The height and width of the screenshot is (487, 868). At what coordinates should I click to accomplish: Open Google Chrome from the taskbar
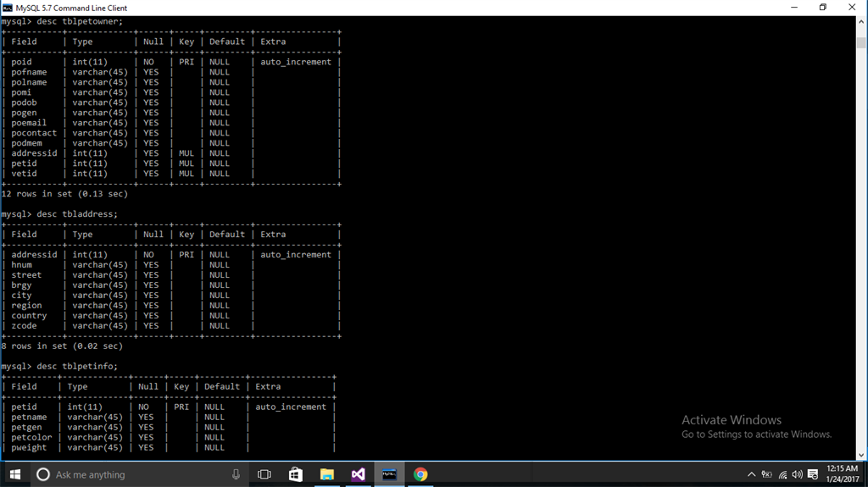click(x=420, y=474)
